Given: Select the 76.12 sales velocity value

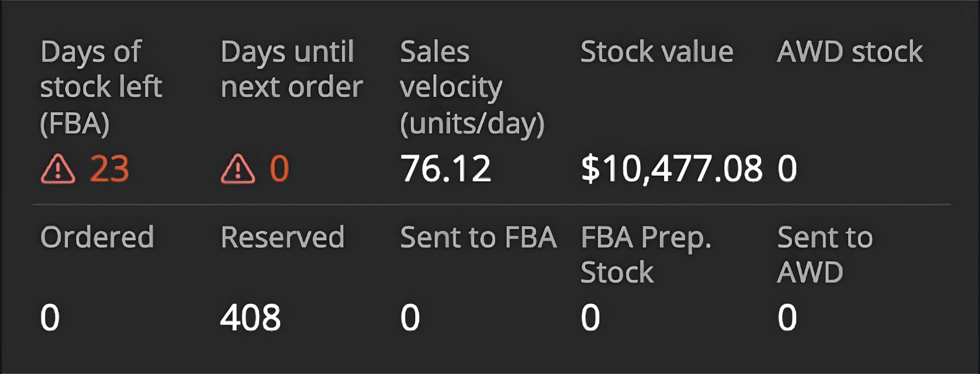Looking at the screenshot, I should [445, 169].
